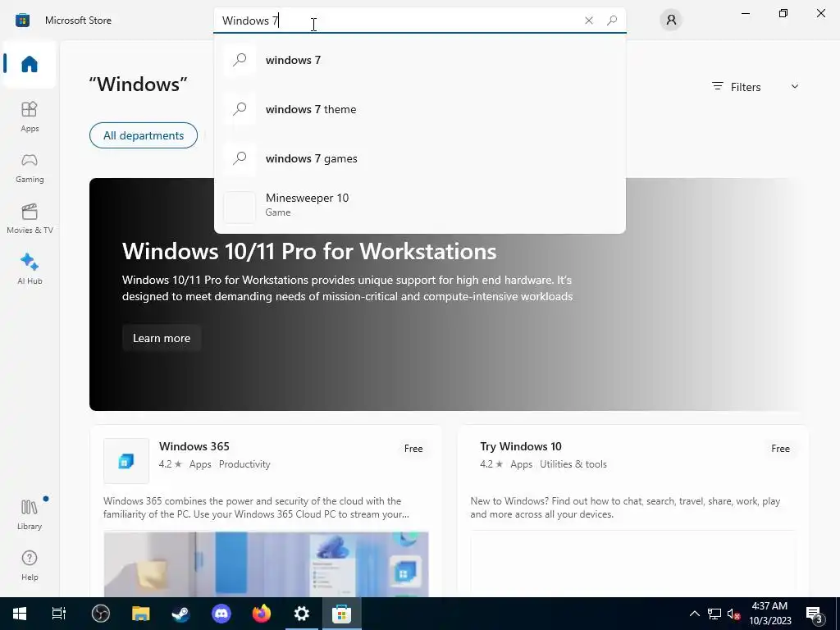Open Settings from the taskbar
Viewport: 840px width, 630px height.
tap(302, 614)
